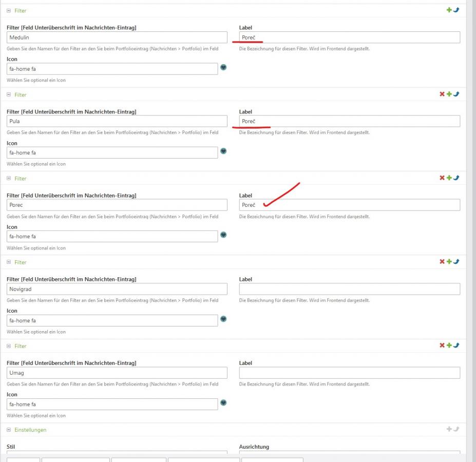476x462 pixels.
Task: Click blue arrow icon on Umag filter header
Action: tap(456, 345)
